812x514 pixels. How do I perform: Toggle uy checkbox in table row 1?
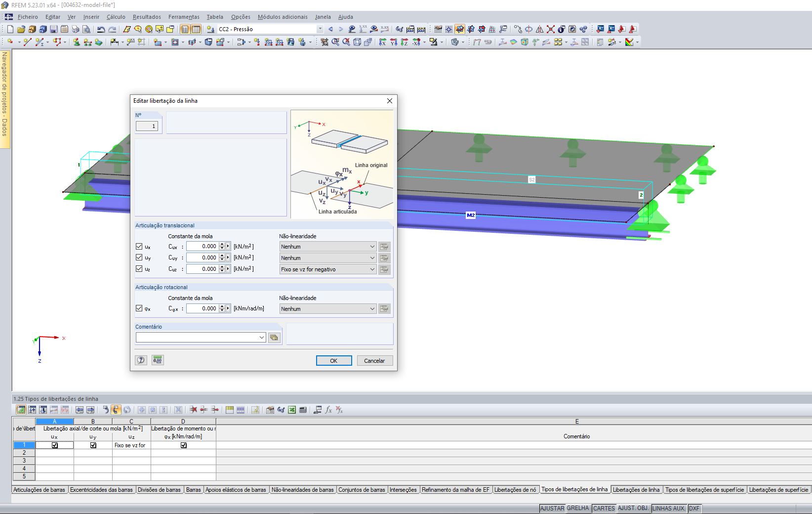coord(93,445)
